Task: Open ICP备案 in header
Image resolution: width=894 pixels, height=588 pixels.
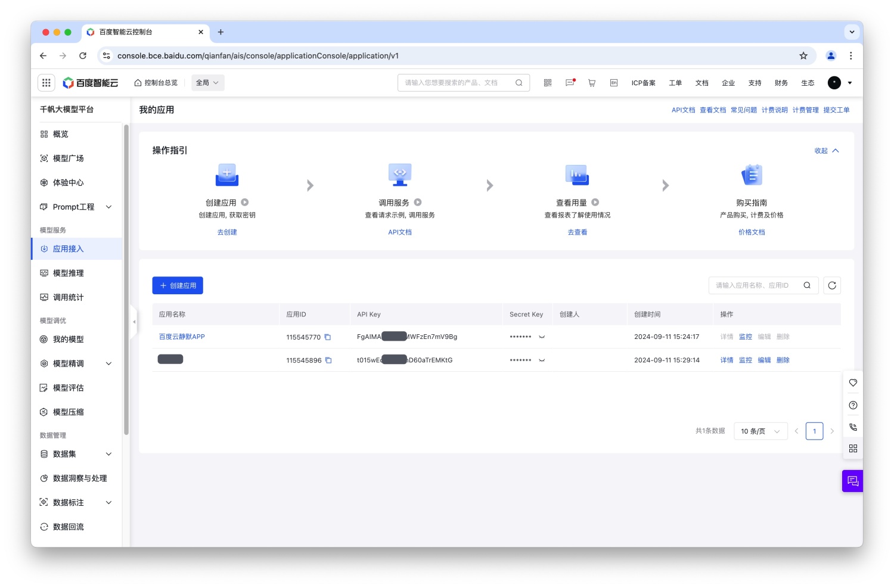Action: tap(644, 83)
